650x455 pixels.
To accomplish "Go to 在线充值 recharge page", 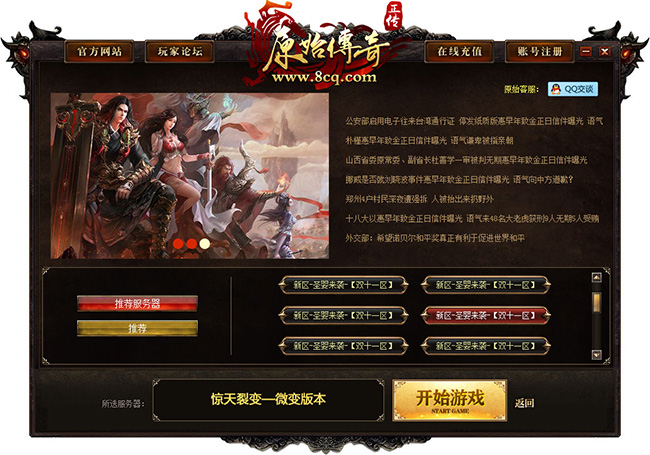I will pyautogui.click(x=459, y=52).
